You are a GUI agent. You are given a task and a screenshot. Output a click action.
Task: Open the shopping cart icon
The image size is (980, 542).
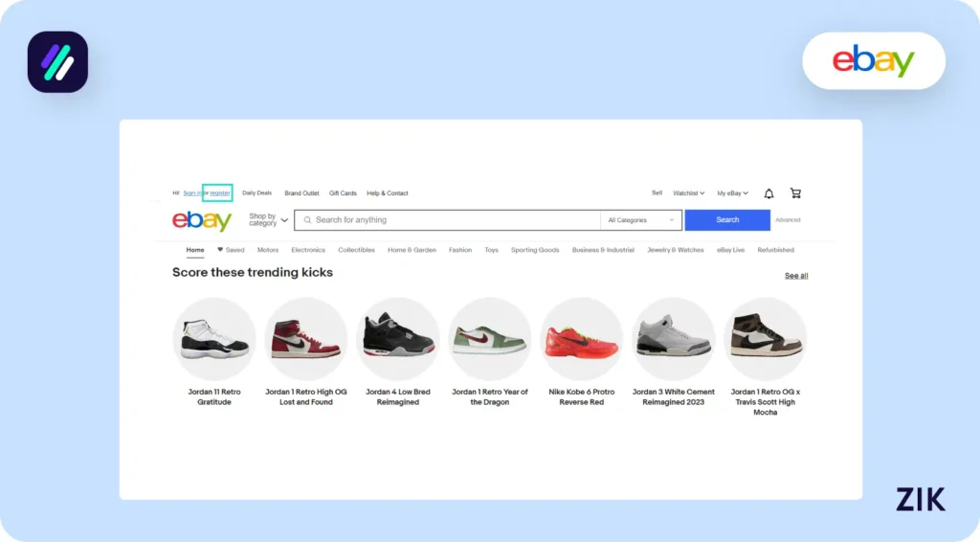pos(795,193)
